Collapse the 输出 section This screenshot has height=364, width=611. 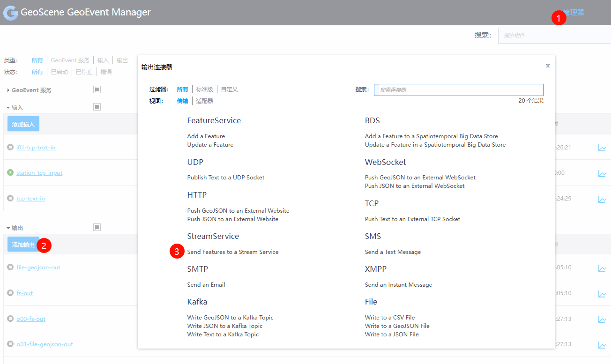[x=8, y=228]
